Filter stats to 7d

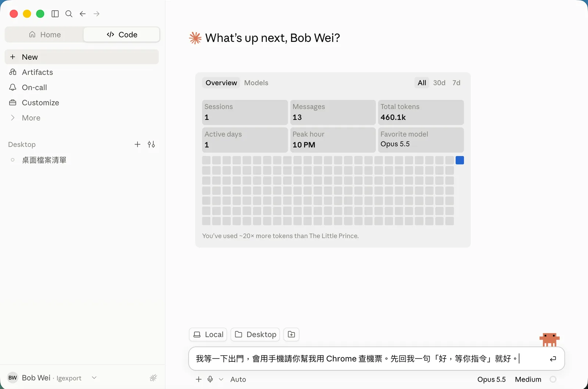click(456, 83)
